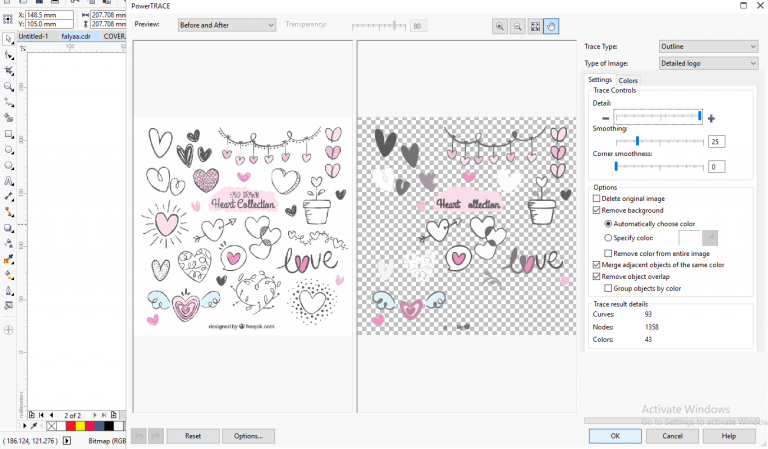
Task: Click the Cancel button
Action: [672, 436]
